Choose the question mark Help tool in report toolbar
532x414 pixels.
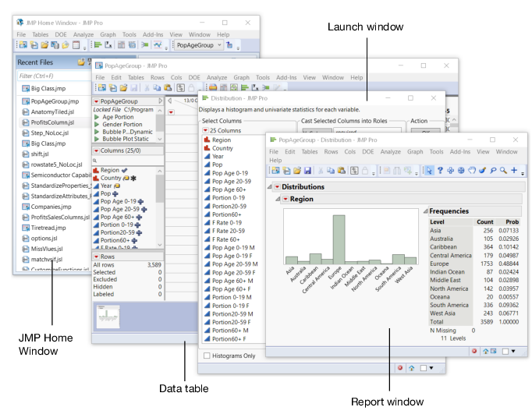(440, 171)
